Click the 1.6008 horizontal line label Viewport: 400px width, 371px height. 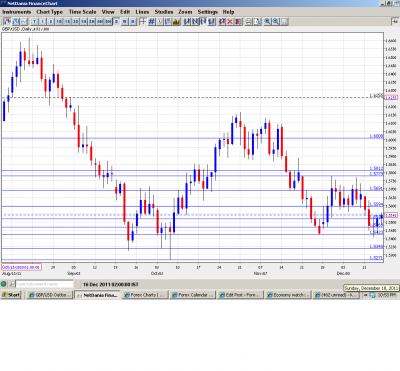click(x=376, y=136)
